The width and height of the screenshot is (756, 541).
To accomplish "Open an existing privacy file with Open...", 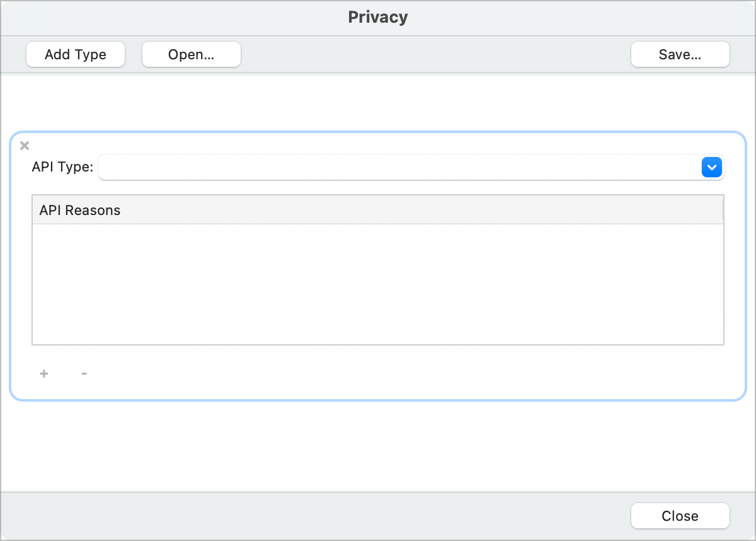I will click(191, 54).
